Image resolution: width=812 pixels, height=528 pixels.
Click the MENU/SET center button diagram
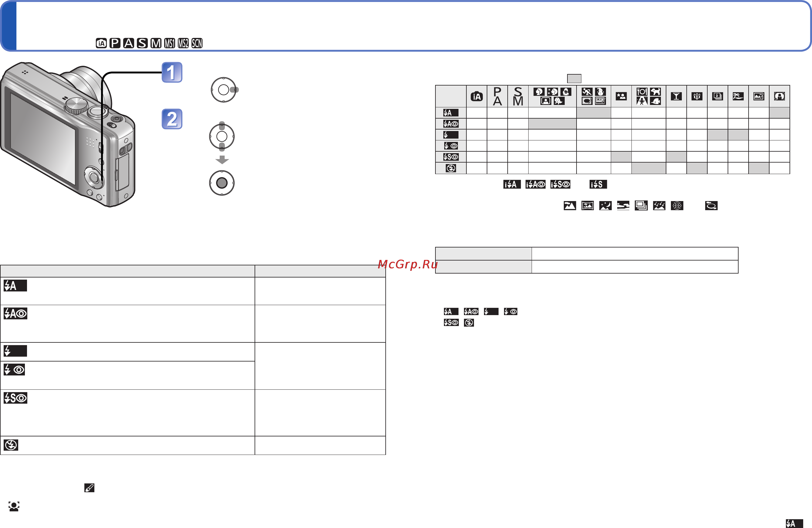(222, 183)
